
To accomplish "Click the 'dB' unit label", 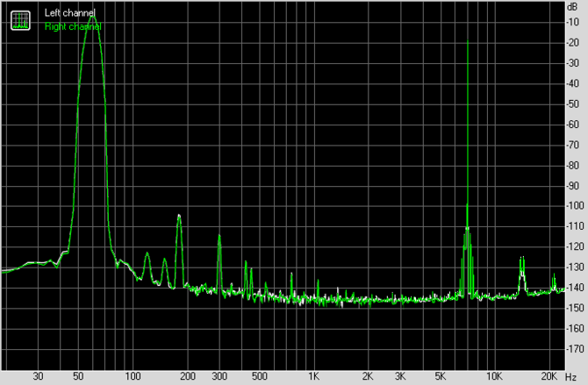I will coord(572,6).
